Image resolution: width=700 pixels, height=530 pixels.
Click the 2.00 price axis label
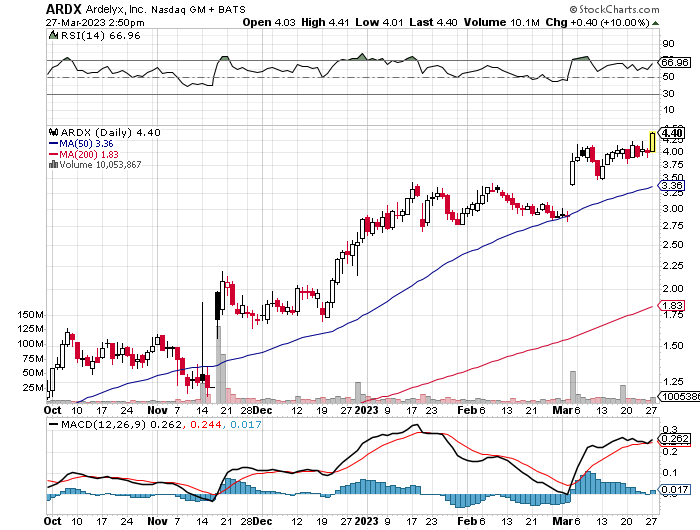pos(673,289)
